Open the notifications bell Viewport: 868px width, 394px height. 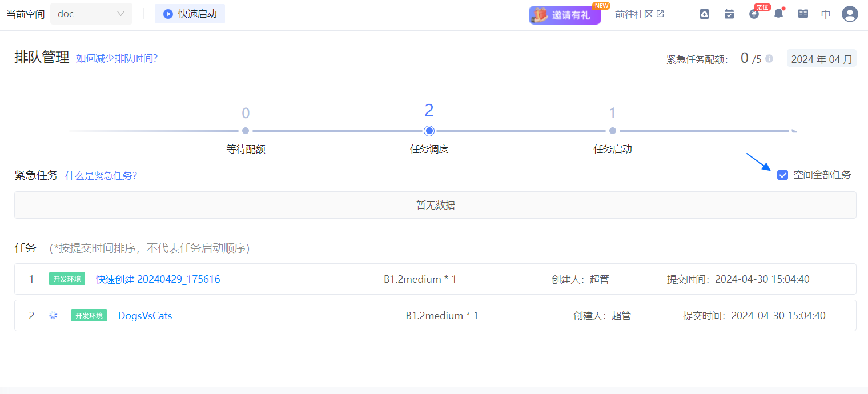tap(778, 14)
